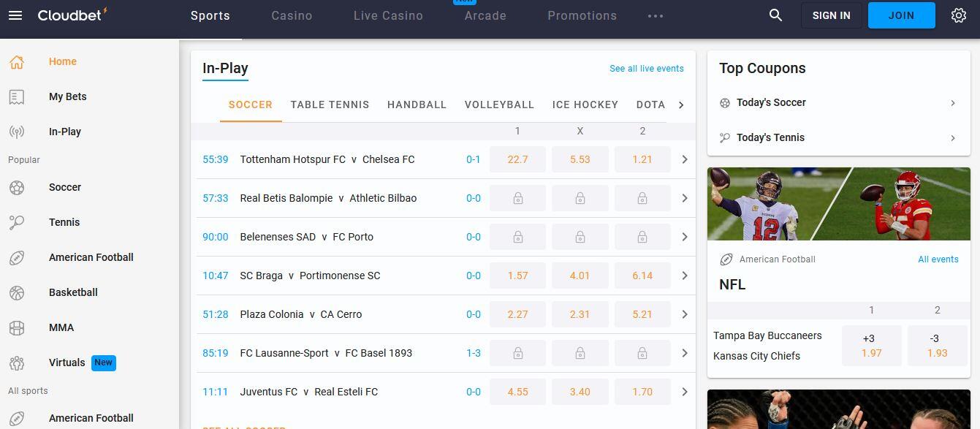Open Today's Soccer coupon chevron
The image size is (980, 429).
[953, 103]
